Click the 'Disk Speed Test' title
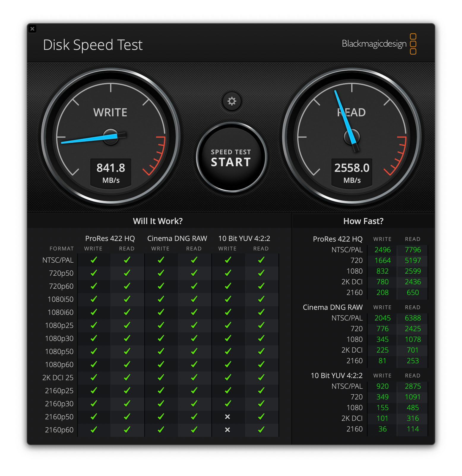This screenshot has width=462, height=476. (x=93, y=45)
